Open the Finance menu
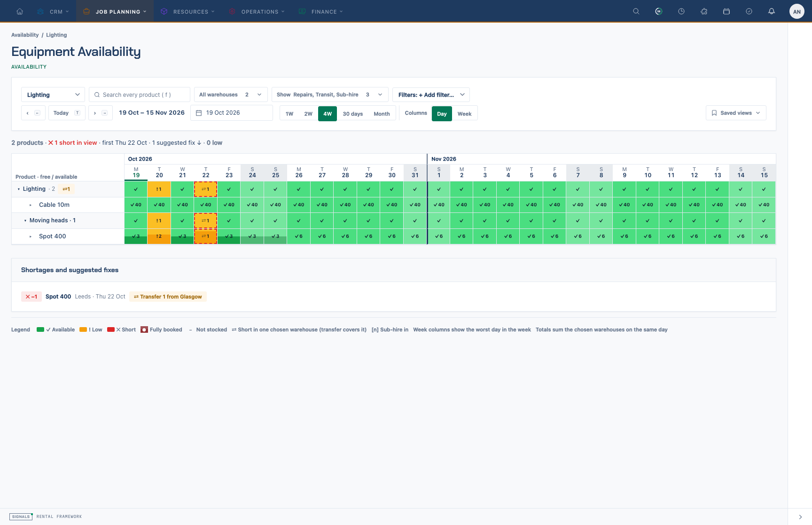This screenshot has width=812, height=525. point(321,11)
